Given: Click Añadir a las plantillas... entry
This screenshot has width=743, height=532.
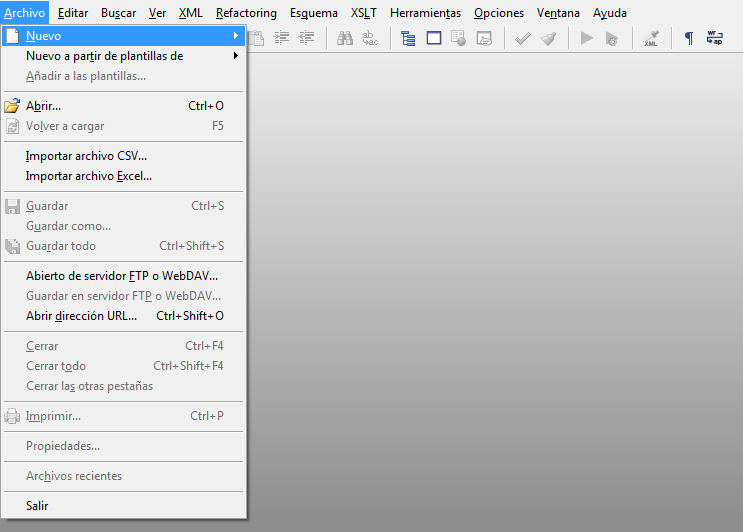Looking at the screenshot, I should coord(123,76).
